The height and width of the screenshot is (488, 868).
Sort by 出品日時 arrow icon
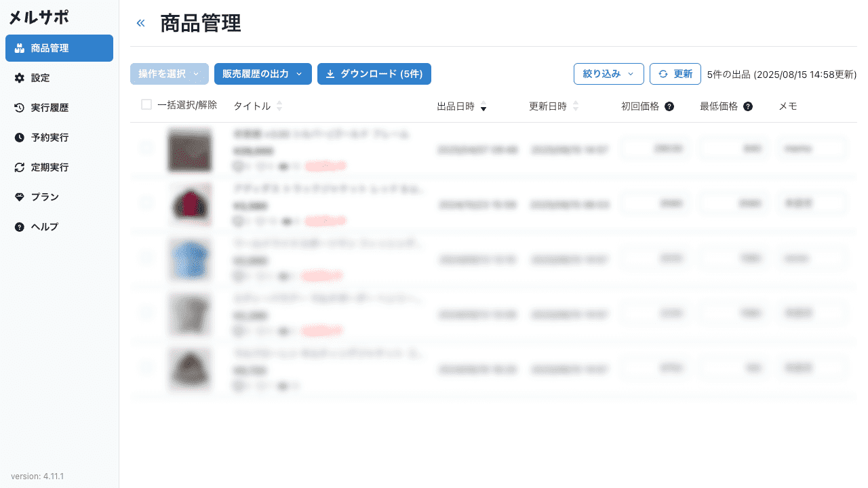484,106
